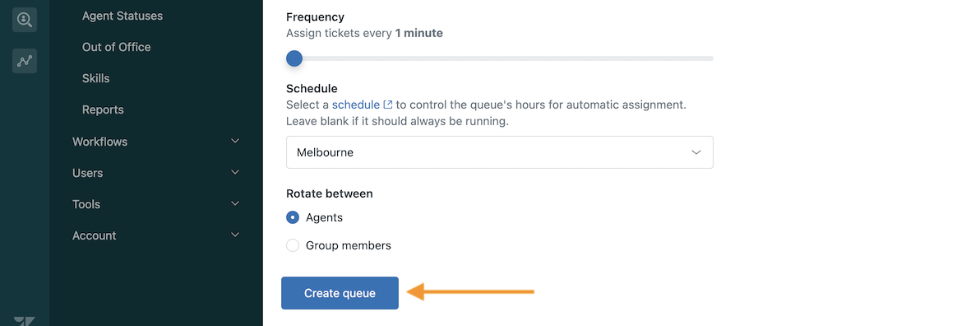Select the Group members radio button
Image resolution: width=980 pixels, height=326 pixels.
(x=293, y=245)
